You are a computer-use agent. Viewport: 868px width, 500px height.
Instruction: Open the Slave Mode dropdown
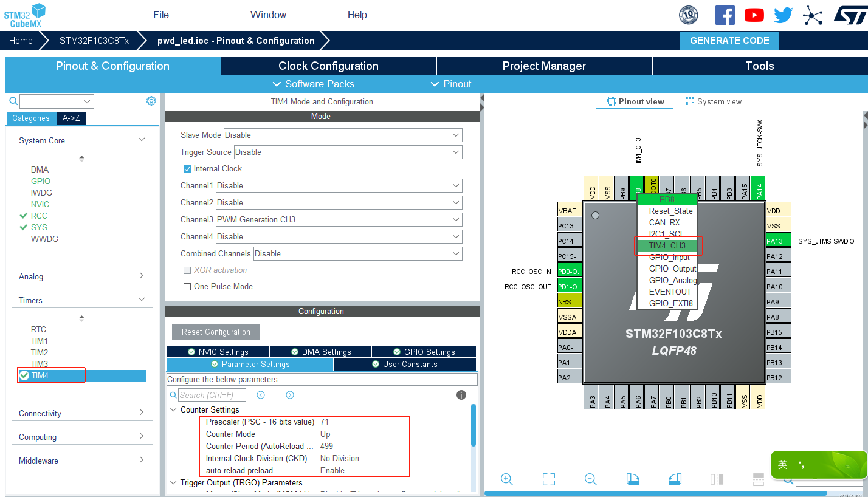point(343,135)
